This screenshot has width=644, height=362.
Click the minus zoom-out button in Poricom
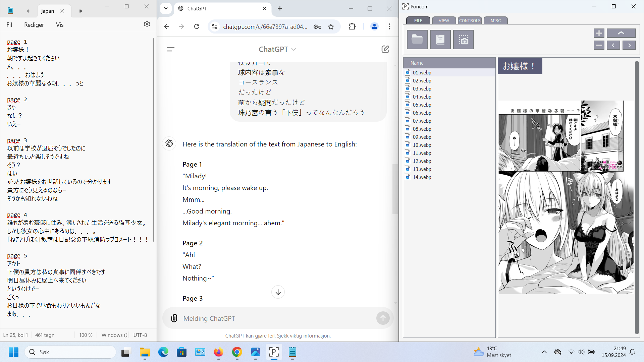click(x=599, y=45)
